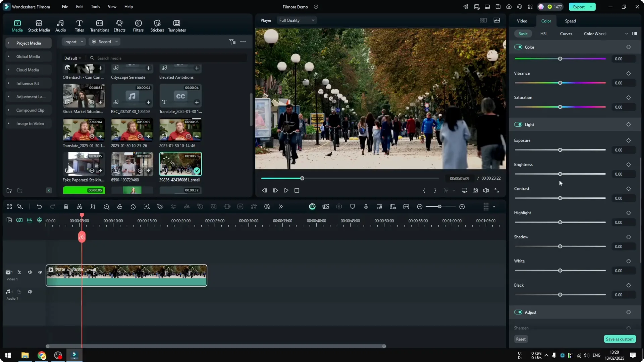Screen dimensions: 644x362
Task: Hide Video 1 track using the eye icon
Action: tap(40, 272)
